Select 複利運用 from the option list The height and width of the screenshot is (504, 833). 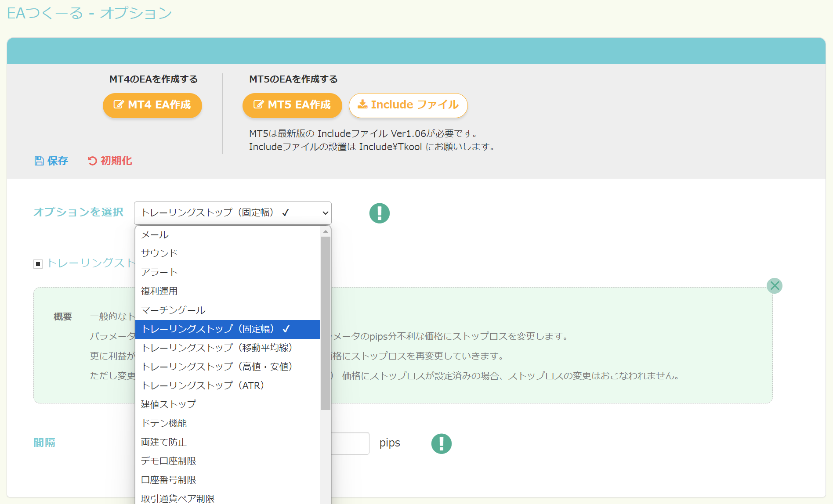[x=159, y=291]
